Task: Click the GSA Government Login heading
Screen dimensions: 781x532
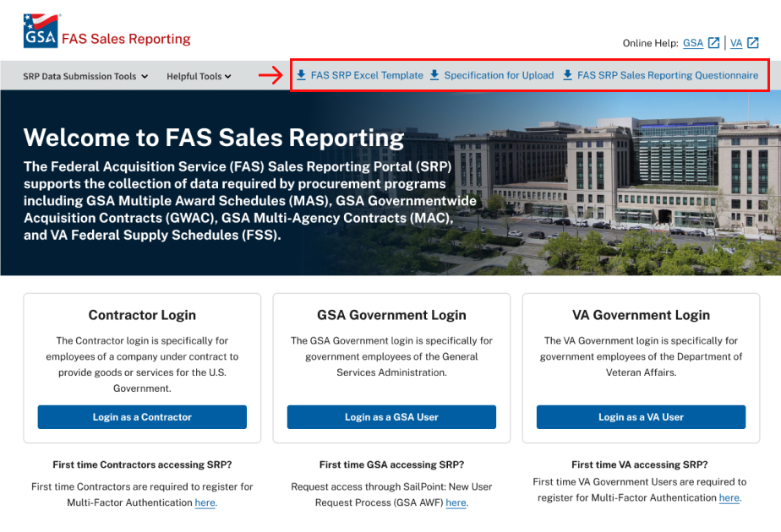Action: point(391,315)
